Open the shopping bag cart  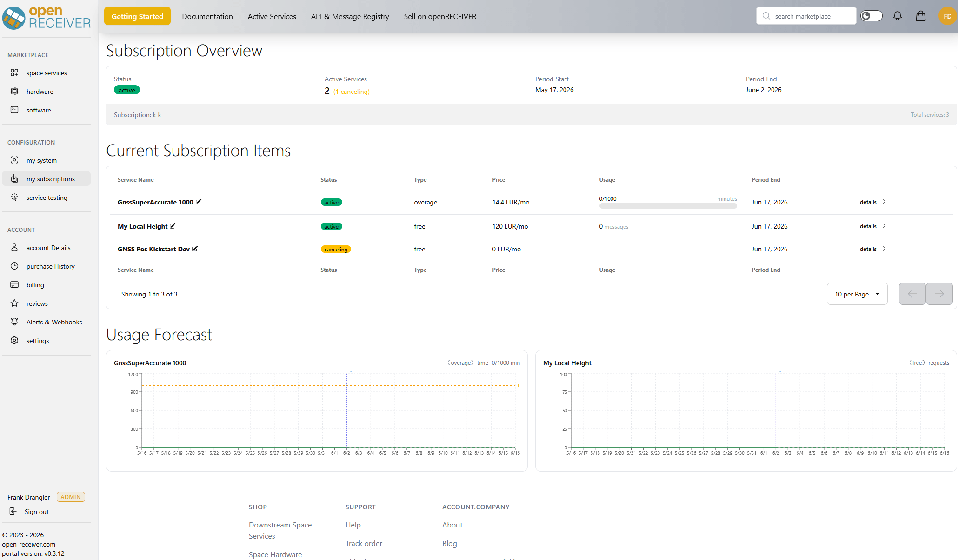pos(921,16)
